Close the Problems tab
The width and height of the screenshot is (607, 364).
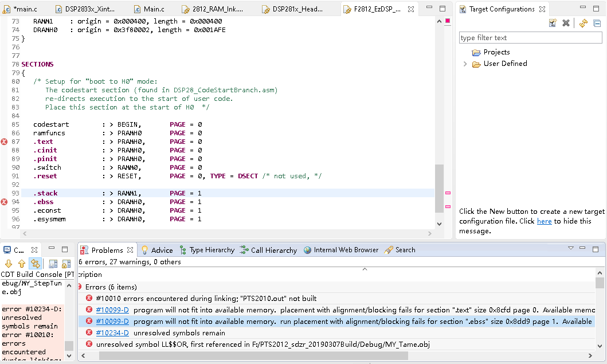[130, 250]
